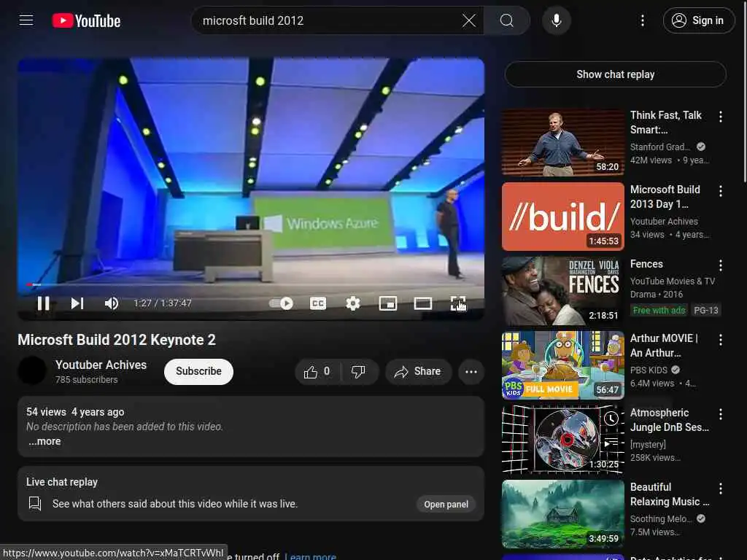Open options for Atmospheric Jungle DnB
Viewport: 747px width, 560px height.
pos(720,414)
